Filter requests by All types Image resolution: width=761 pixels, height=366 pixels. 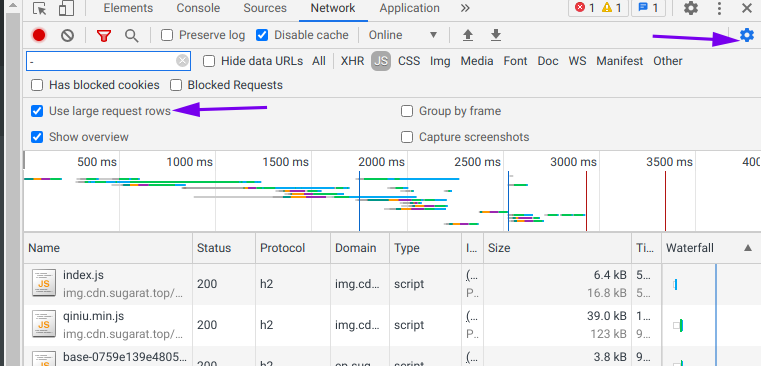click(319, 61)
